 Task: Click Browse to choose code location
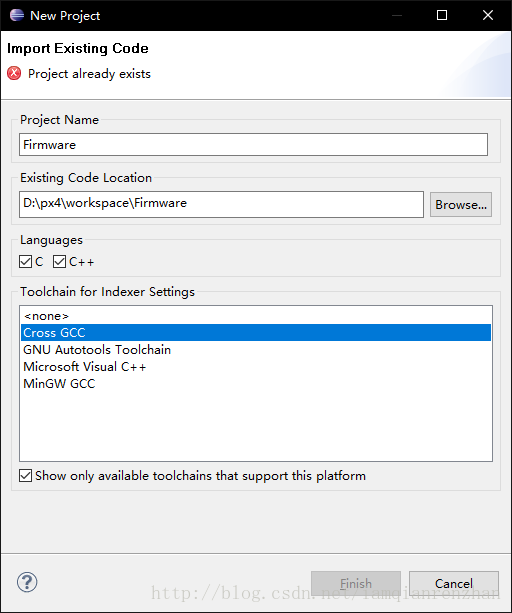[461, 204]
